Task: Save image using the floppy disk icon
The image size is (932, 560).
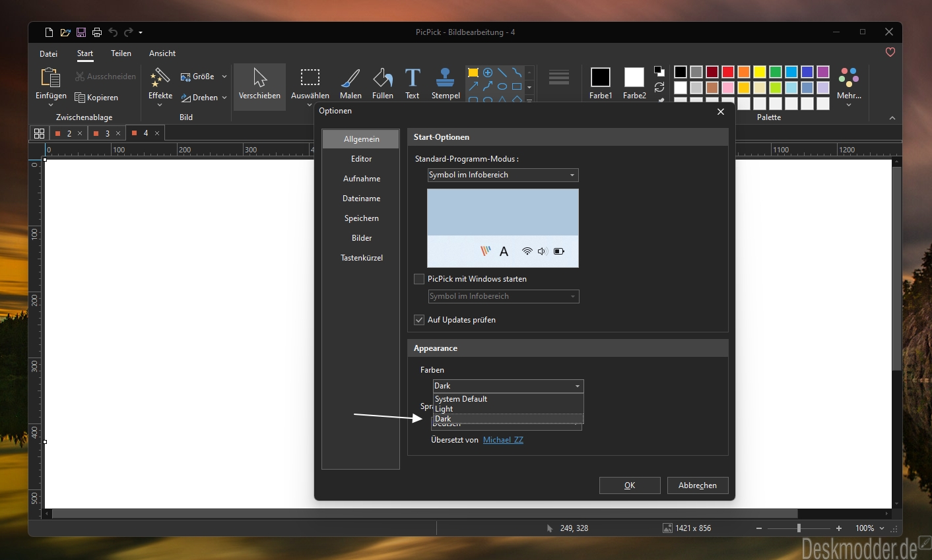Action: click(x=81, y=32)
